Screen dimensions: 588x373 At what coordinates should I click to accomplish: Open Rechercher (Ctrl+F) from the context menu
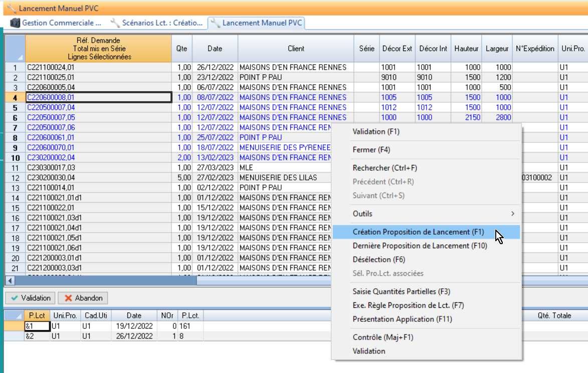point(384,168)
